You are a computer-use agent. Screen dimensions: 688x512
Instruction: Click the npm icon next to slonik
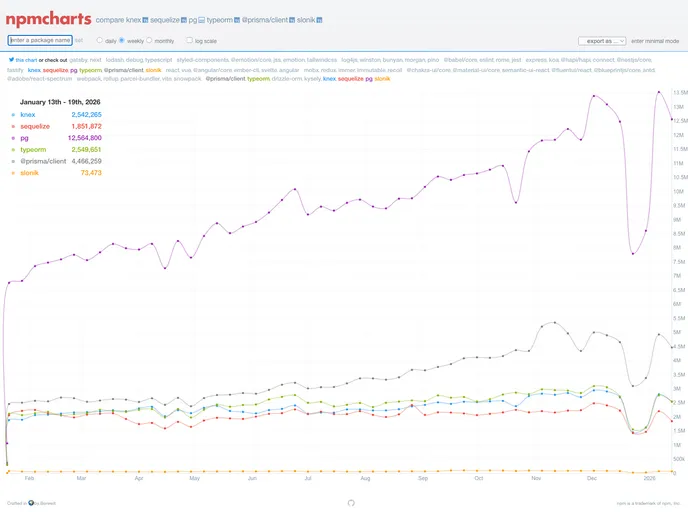[x=320, y=20]
